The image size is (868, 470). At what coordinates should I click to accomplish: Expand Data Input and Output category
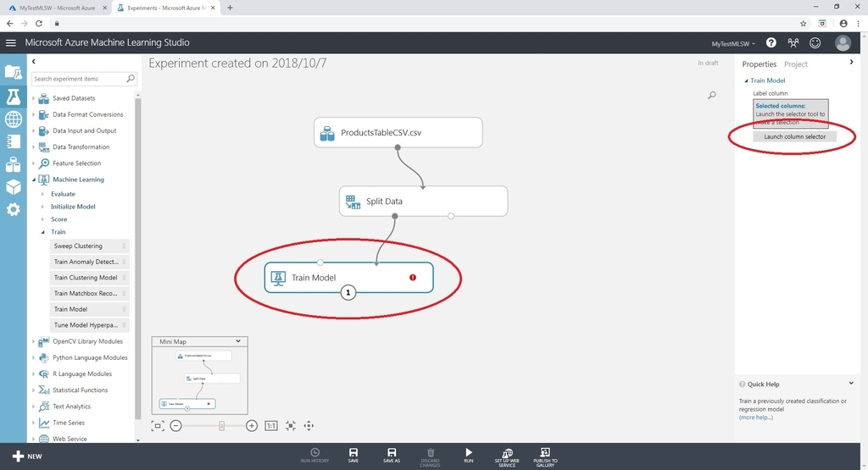[33, 131]
